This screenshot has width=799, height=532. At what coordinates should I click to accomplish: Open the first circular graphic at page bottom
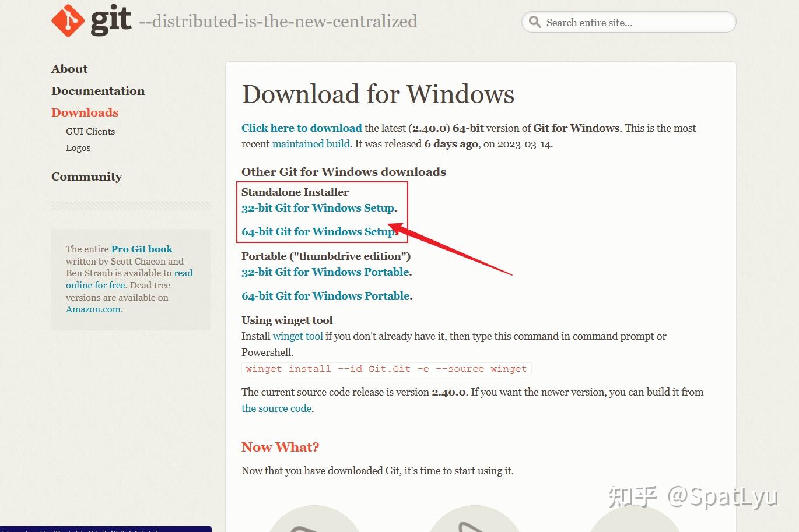coord(314,522)
